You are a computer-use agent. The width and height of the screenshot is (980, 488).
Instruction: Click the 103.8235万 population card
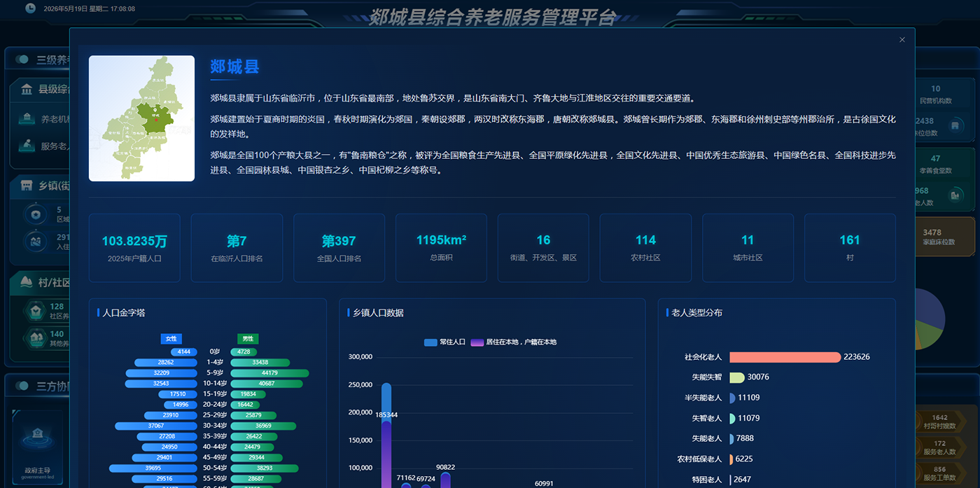pyautogui.click(x=134, y=248)
